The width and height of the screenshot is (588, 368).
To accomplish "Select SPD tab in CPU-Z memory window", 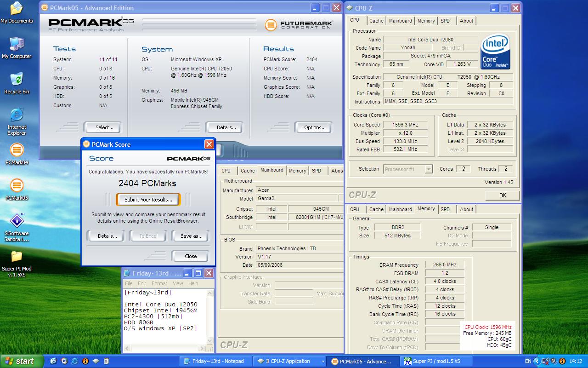I will (445, 209).
